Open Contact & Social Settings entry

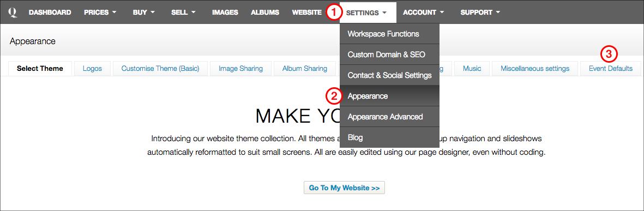(389, 76)
